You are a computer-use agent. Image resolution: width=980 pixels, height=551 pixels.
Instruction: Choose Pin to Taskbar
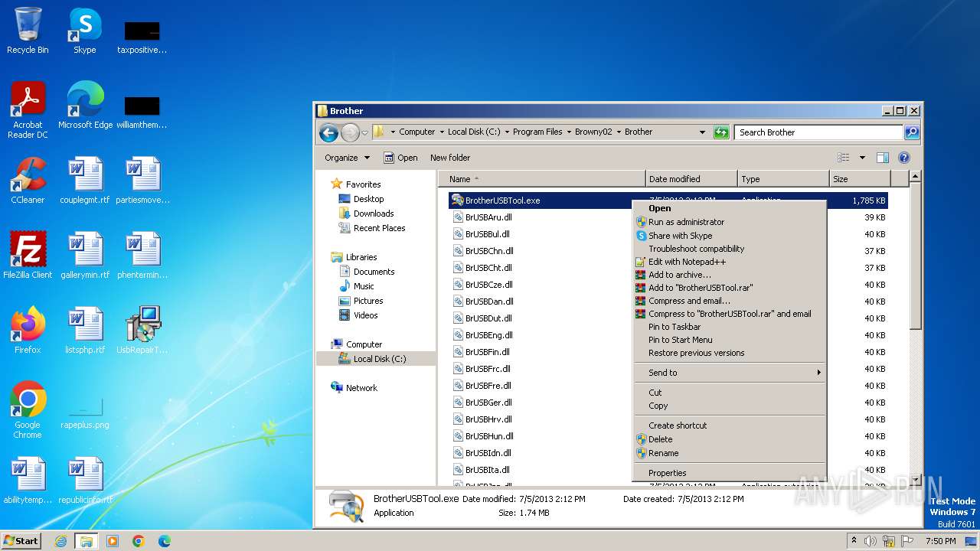click(x=729, y=327)
